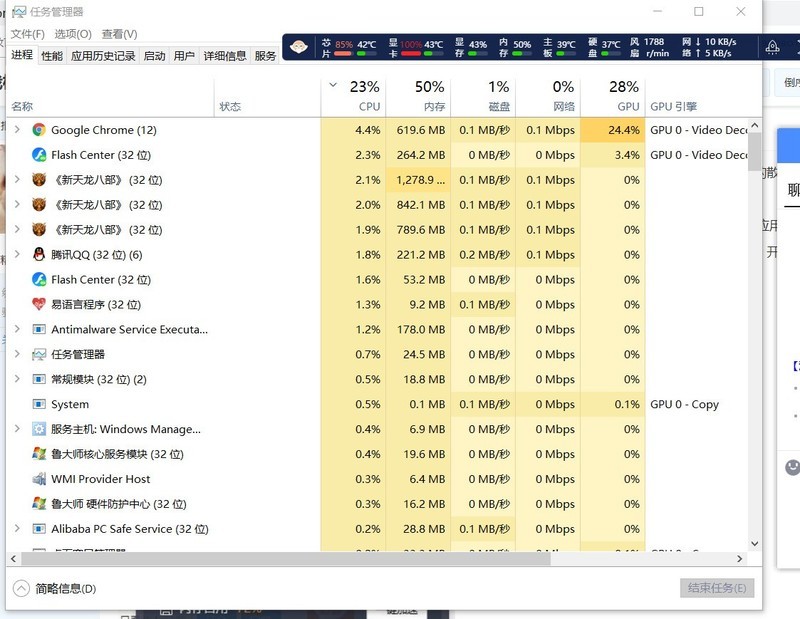Expand the 腾讯QQ process group
The image size is (800, 619).
pyautogui.click(x=17, y=255)
